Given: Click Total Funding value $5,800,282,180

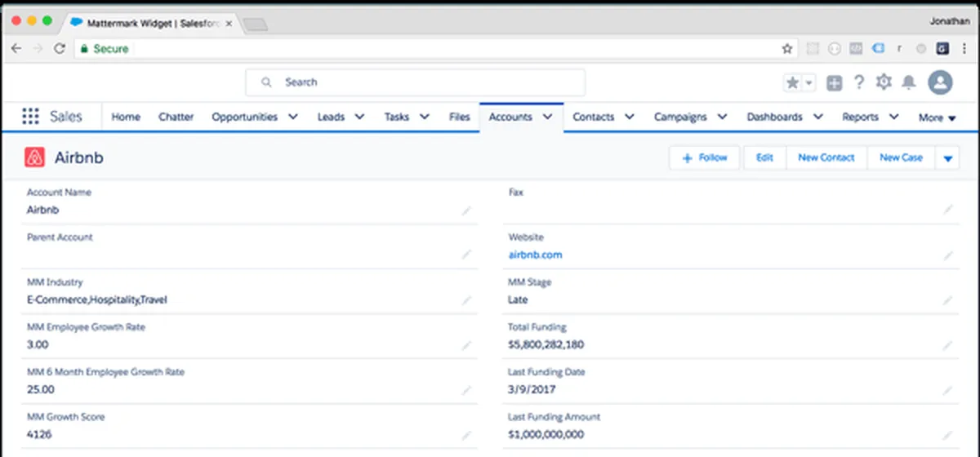Looking at the screenshot, I should pyautogui.click(x=546, y=344).
